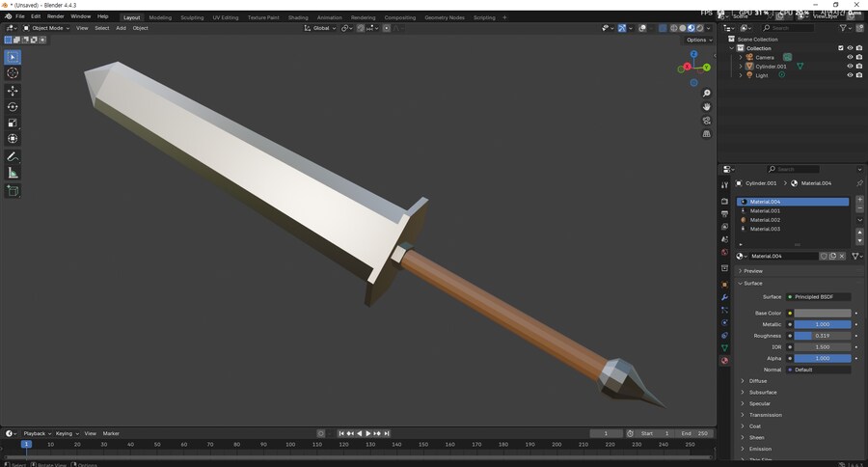Switch to Material Preview shading mode
The width and height of the screenshot is (868, 467).
pyautogui.click(x=691, y=28)
